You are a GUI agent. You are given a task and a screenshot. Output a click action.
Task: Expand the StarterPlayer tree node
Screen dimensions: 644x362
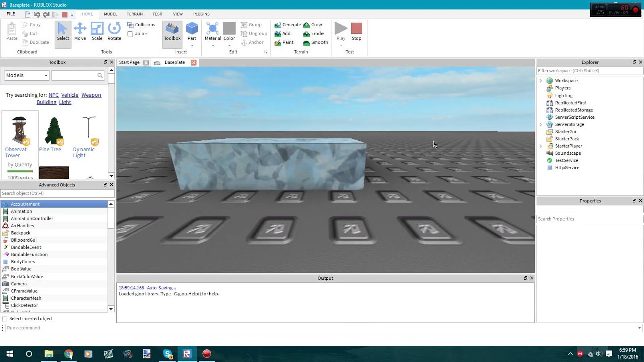pos(541,146)
